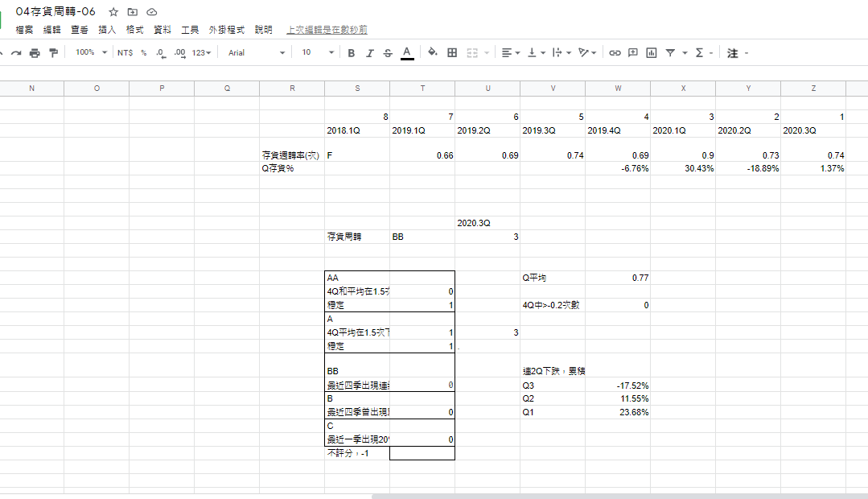This screenshot has height=499, width=868.
Task: Expand the Arial font dropdown
Action: [256, 53]
